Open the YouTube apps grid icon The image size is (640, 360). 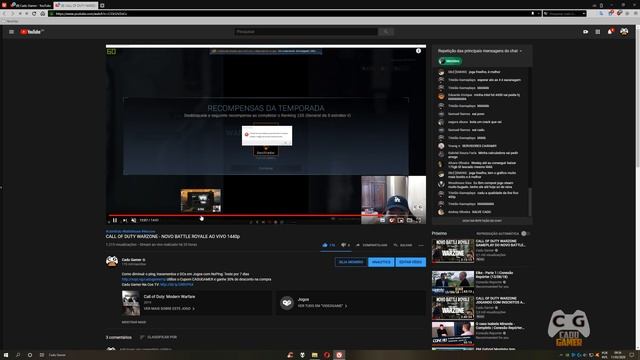[598, 32]
